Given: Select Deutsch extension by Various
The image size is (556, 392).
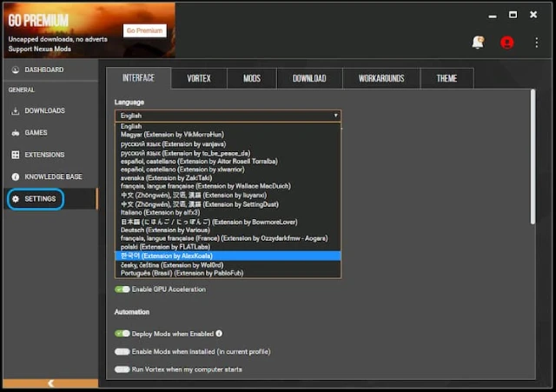Looking at the screenshot, I should click(x=228, y=229).
